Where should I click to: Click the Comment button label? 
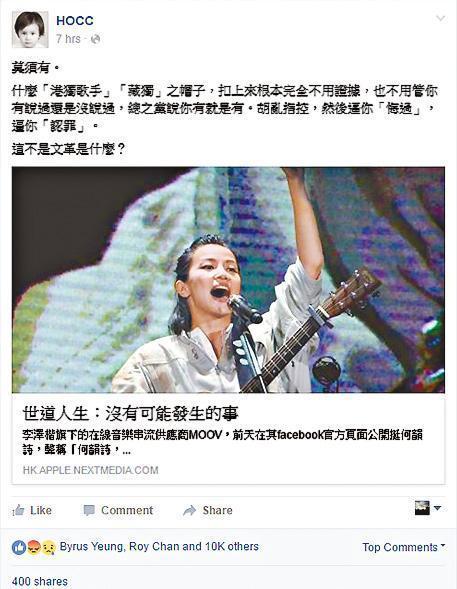pyautogui.click(x=127, y=510)
